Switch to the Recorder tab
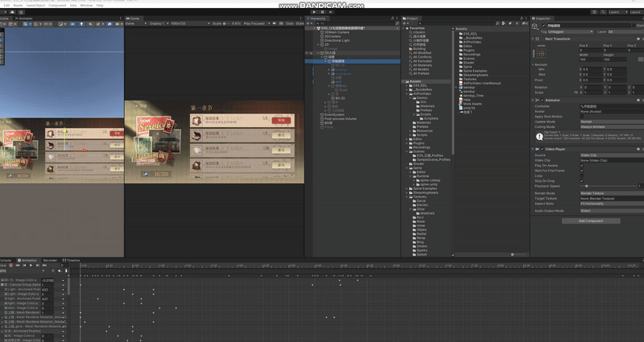Viewport: 644px width, 342px height. [50, 260]
